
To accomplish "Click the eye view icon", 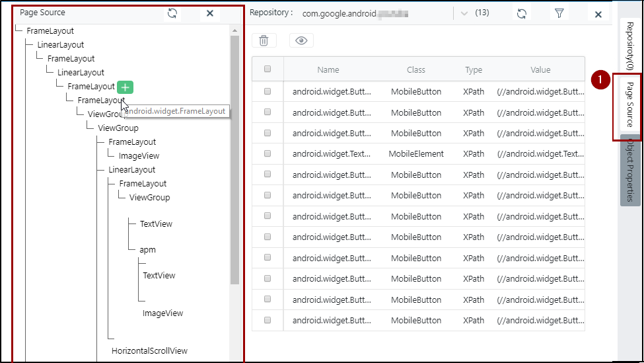I will point(301,40).
